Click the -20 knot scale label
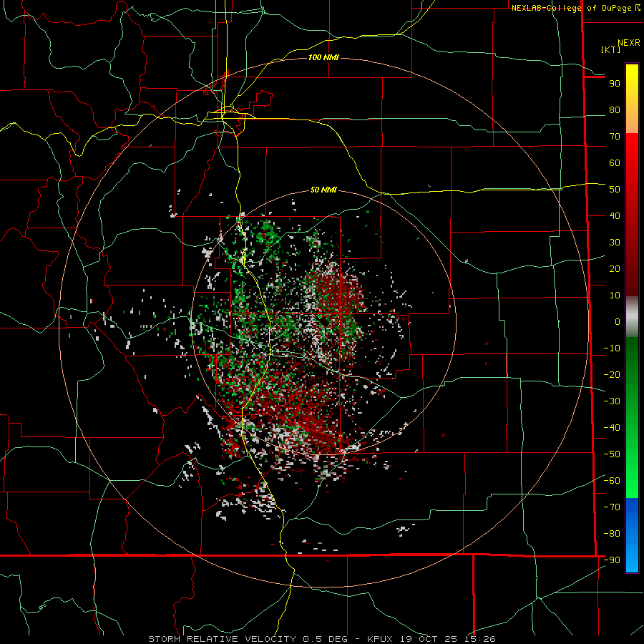The height and width of the screenshot is (644, 644). tap(612, 375)
